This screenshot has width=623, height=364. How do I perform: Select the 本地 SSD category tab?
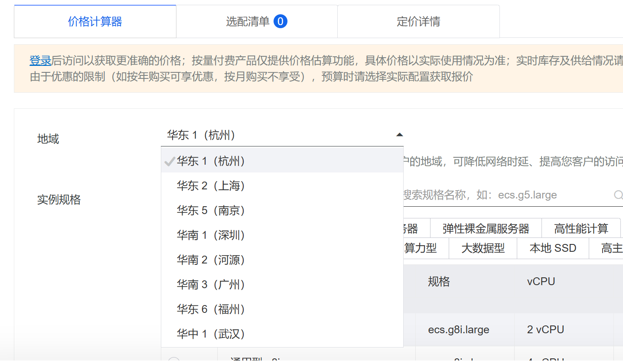tap(553, 248)
